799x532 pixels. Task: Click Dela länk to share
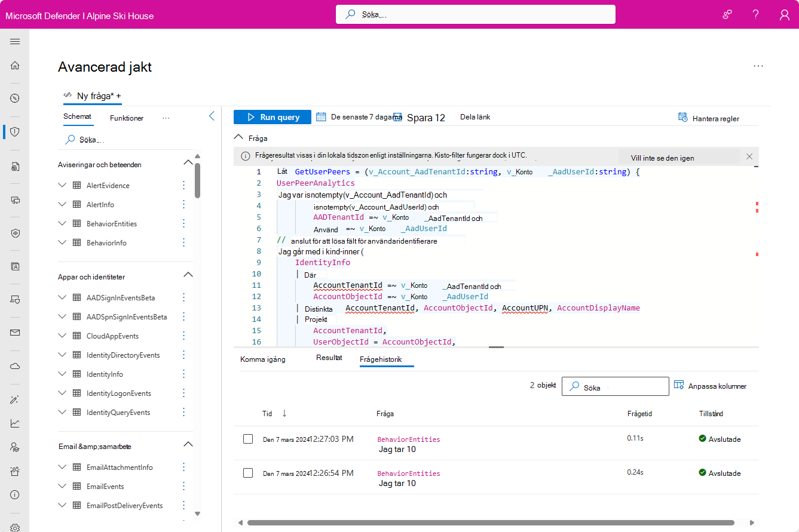(475, 117)
